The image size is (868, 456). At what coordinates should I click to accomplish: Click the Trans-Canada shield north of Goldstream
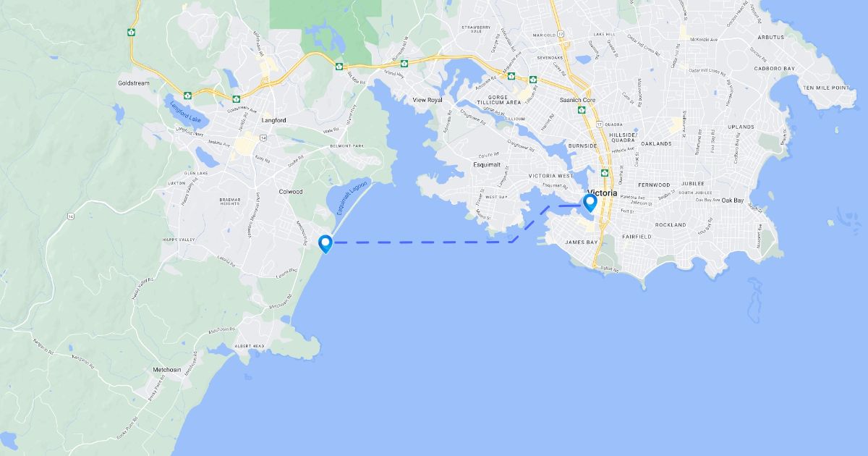[x=131, y=32]
